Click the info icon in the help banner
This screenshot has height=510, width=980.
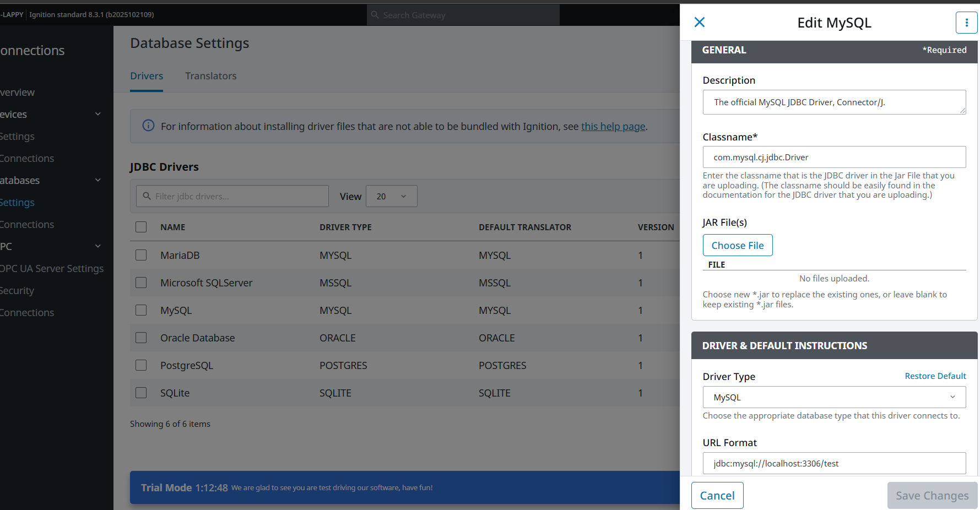tap(148, 126)
